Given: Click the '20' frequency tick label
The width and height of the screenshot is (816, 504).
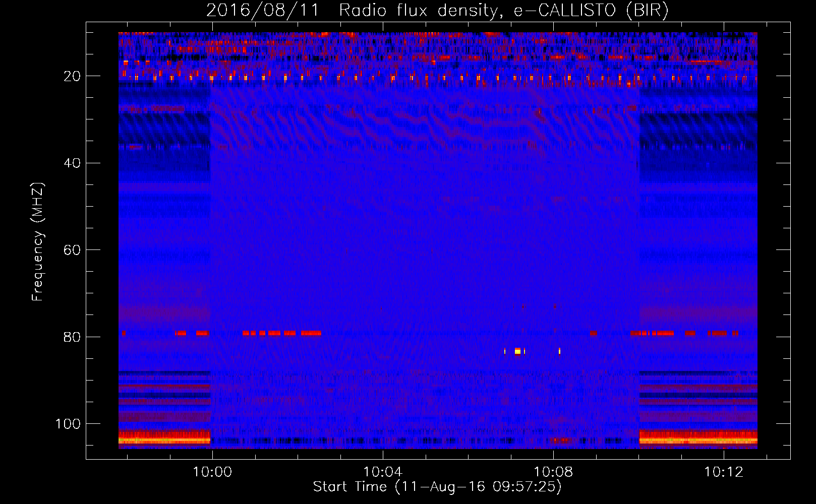Looking at the screenshot, I should pyautogui.click(x=72, y=76).
